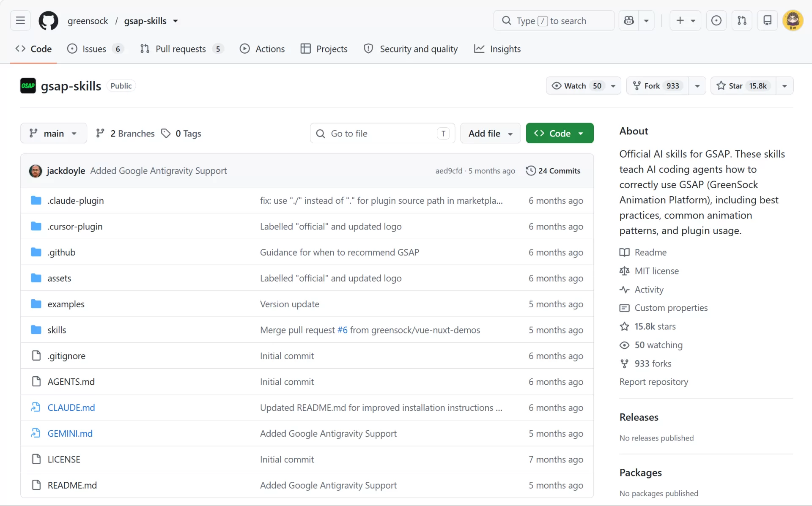Open the issues inbox icon in header

(x=716, y=20)
